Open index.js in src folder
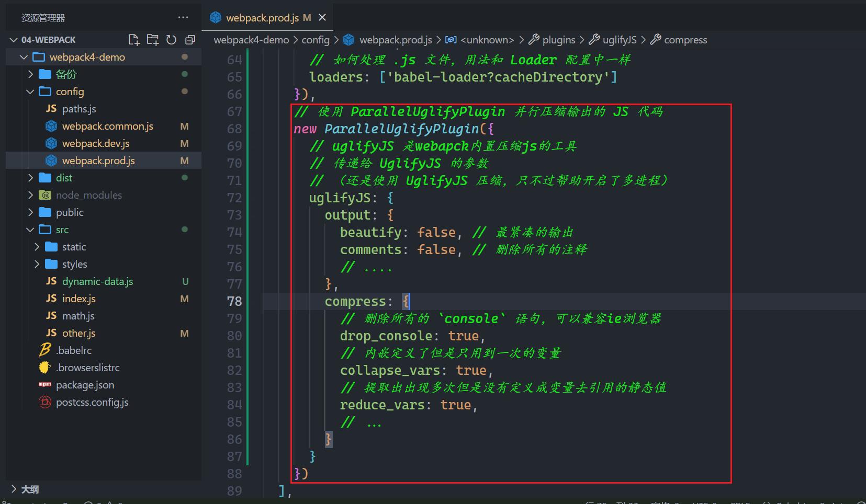The width and height of the screenshot is (866, 504). (104, 299)
